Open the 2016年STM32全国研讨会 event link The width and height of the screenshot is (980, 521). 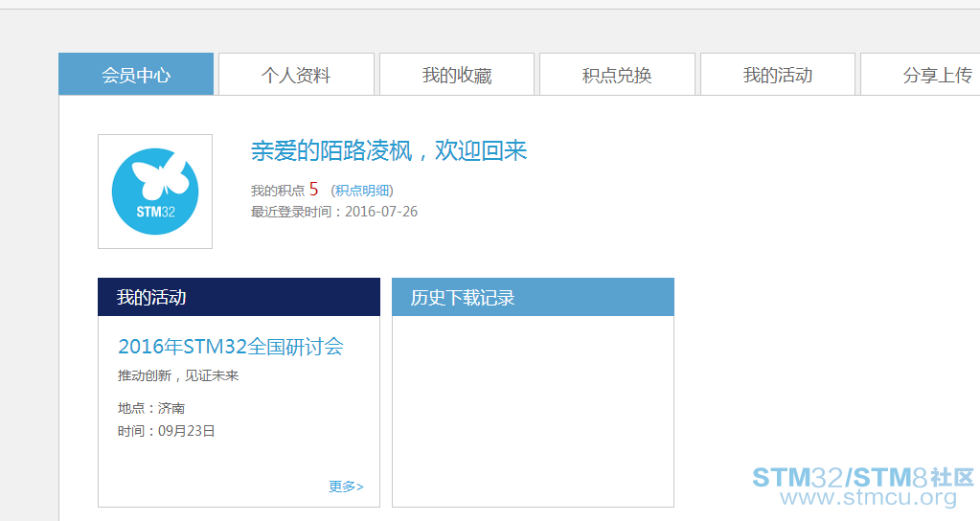pos(231,346)
